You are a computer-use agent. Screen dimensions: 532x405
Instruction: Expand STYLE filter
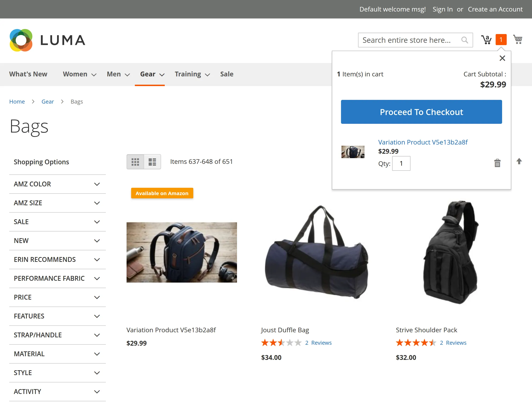[x=57, y=373]
